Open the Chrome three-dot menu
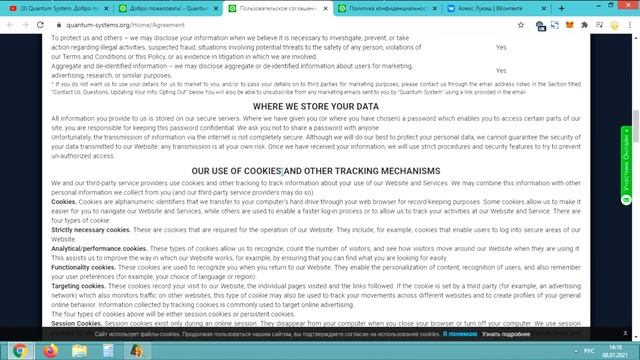640x360 pixels. [x=630, y=25]
